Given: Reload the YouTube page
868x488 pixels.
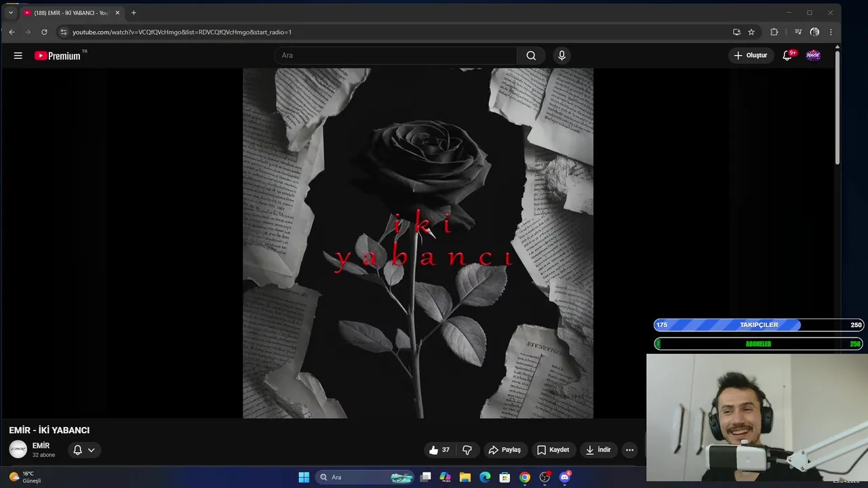Looking at the screenshot, I should (x=44, y=32).
